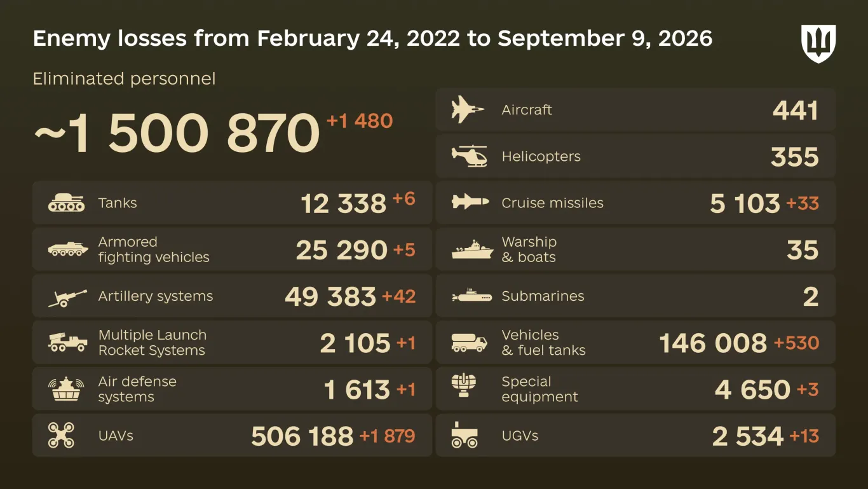Click the UAV drone icon
The height and width of the screenshot is (489, 868).
coord(61,436)
